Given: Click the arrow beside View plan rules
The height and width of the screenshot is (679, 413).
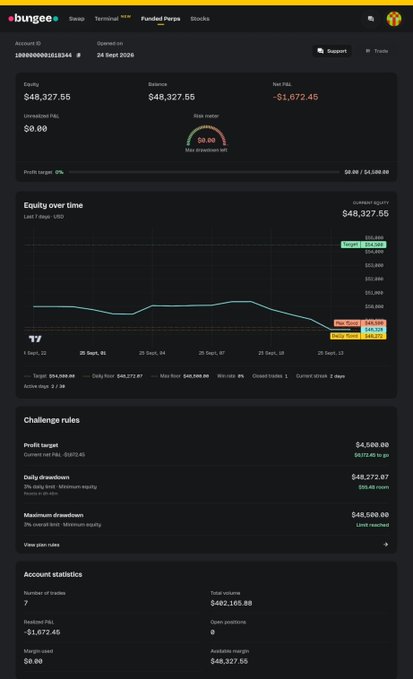Looking at the screenshot, I should [386, 545].
